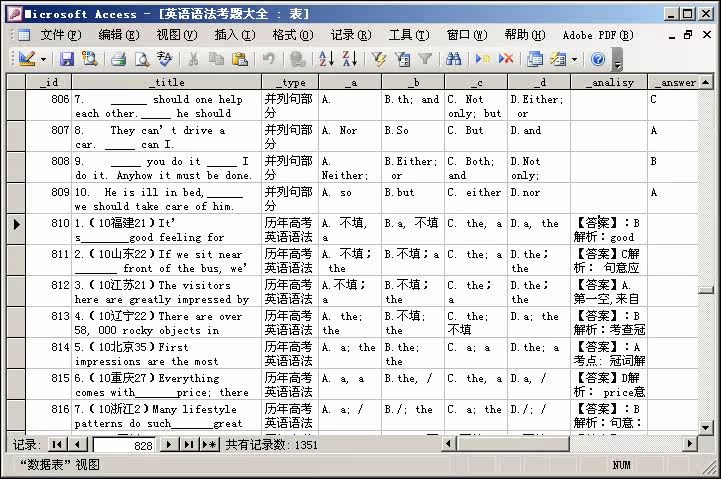The image size is (721, 479).
Task: Click vertical scrollbar up arrow
Action: [706, 82]
